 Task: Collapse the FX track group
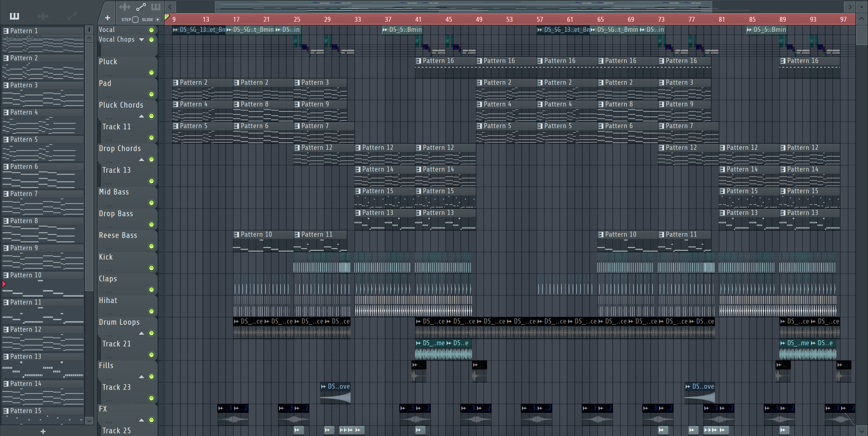pyautogui.click(x=142, y=420)
